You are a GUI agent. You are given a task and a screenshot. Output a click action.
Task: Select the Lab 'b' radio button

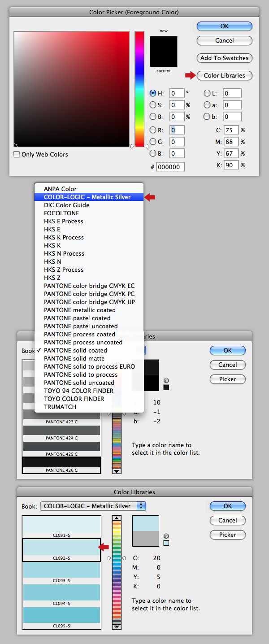pos(207,117)
